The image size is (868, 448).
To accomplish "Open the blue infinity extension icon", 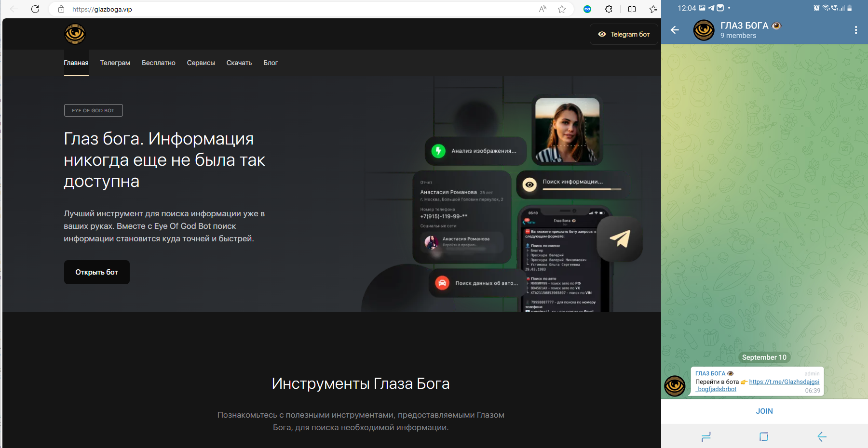I will pyautogui.click(x=587, y=9).
